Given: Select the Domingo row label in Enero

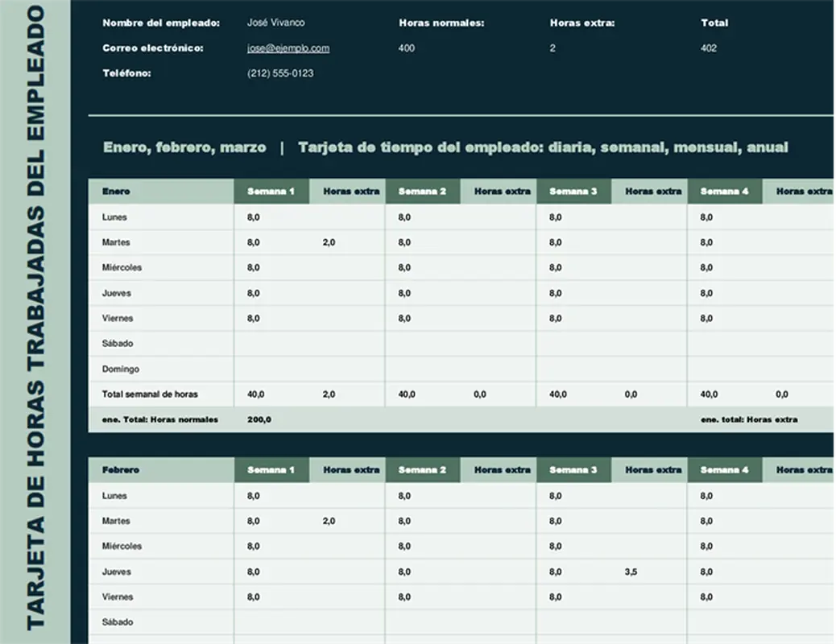Looking at the screenshot, I should pos(121,369).
